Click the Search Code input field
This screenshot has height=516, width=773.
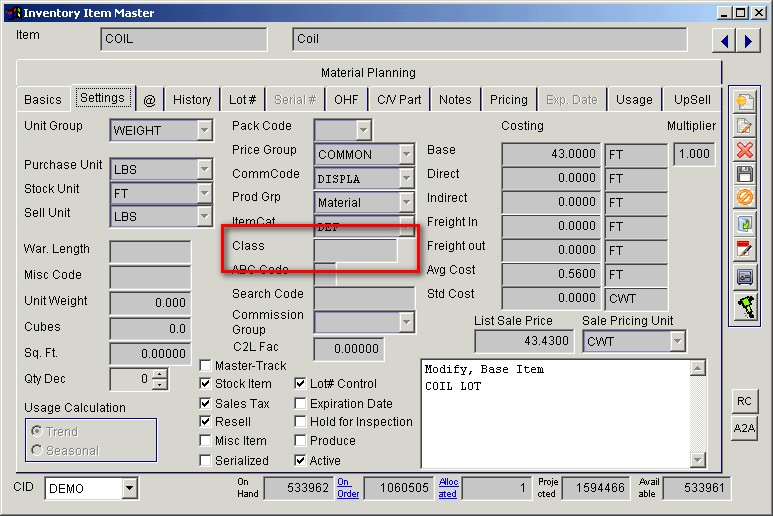pos(364,298)
